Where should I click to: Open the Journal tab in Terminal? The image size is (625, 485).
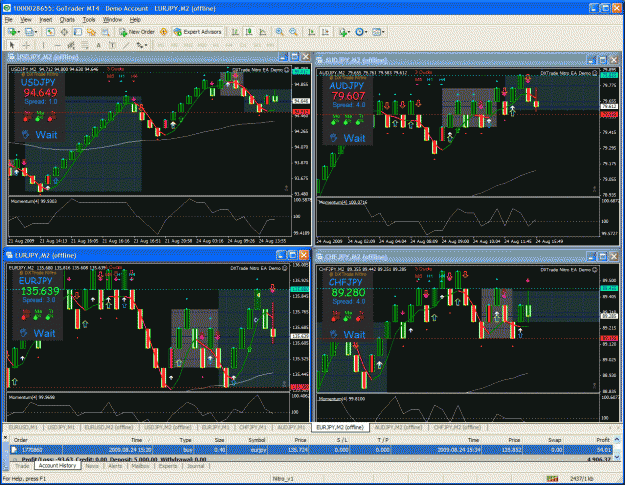[195, 466]
